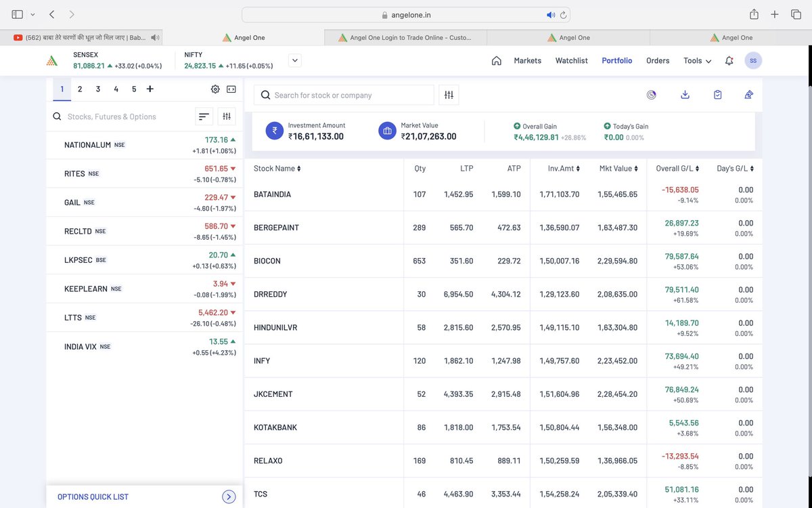
Task: Switch to Angel One Login to Trade tab
Action: pos(405,37)
